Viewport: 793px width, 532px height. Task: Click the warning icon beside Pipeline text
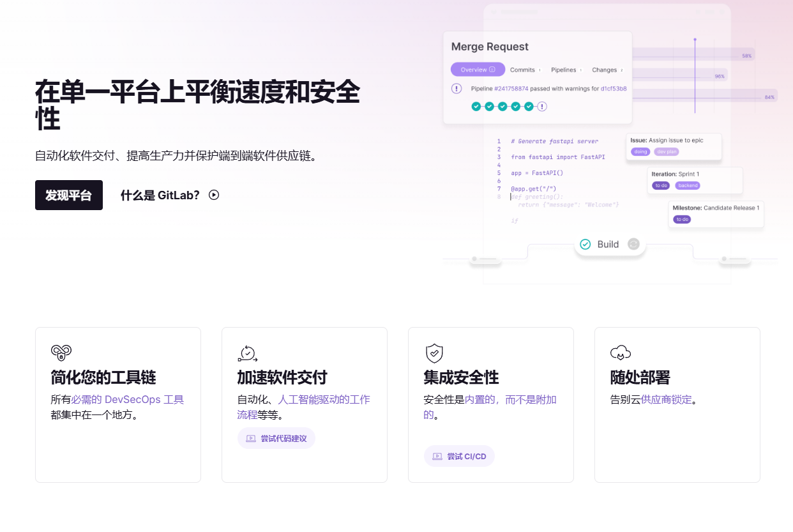coord(457,89)
